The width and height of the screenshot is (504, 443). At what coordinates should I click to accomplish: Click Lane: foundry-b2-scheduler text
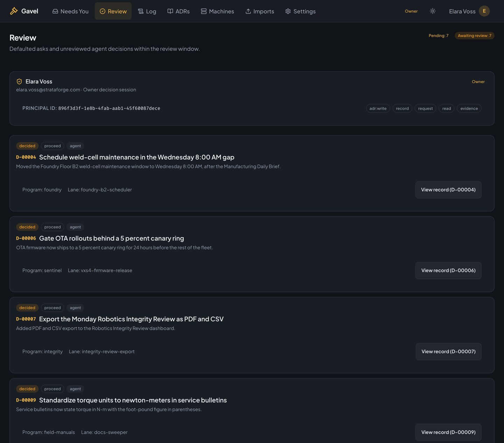point(100,190)
